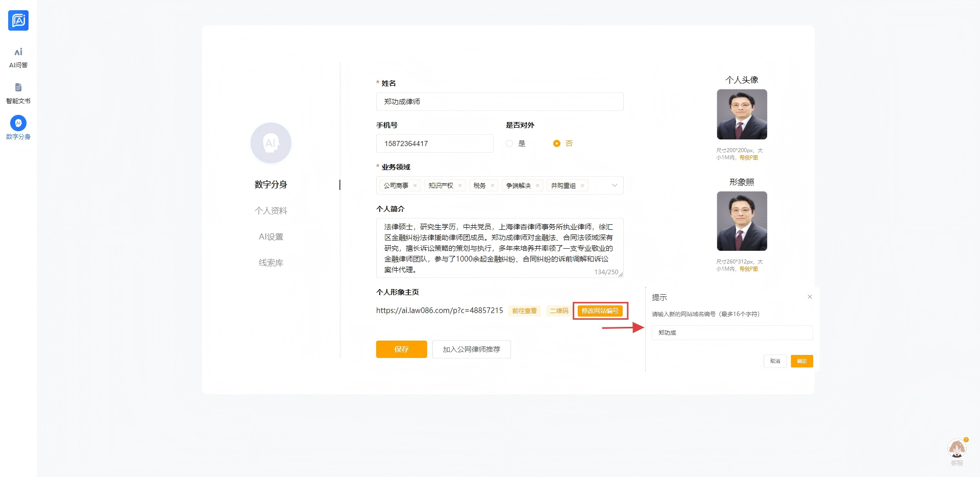Expand the 业务领域 dropdown arrow
The image size is (980, 477).
[x=615, y=185]
